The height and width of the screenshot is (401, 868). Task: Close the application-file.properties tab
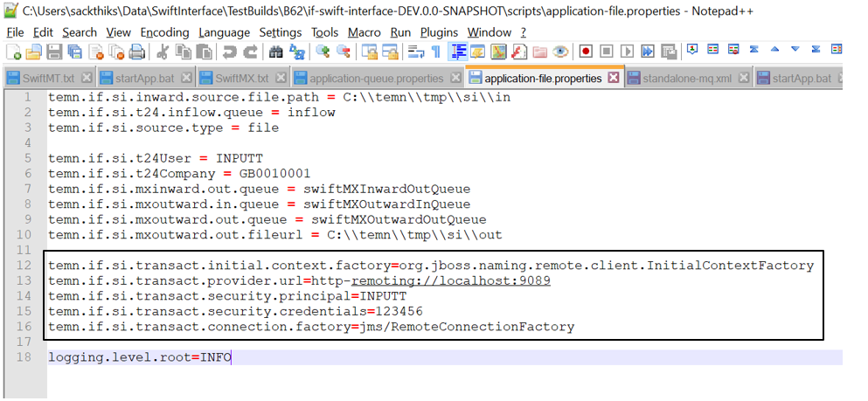[614, 78]
